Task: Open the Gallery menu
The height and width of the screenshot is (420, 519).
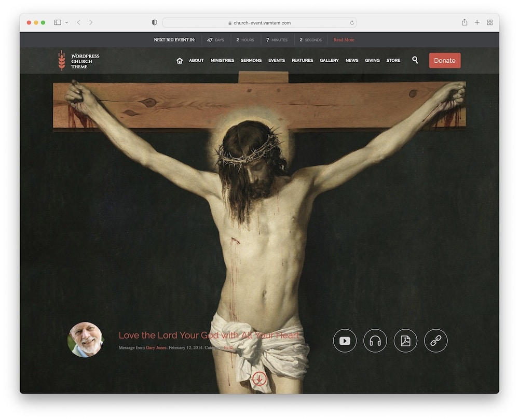Action: [329, 61]
